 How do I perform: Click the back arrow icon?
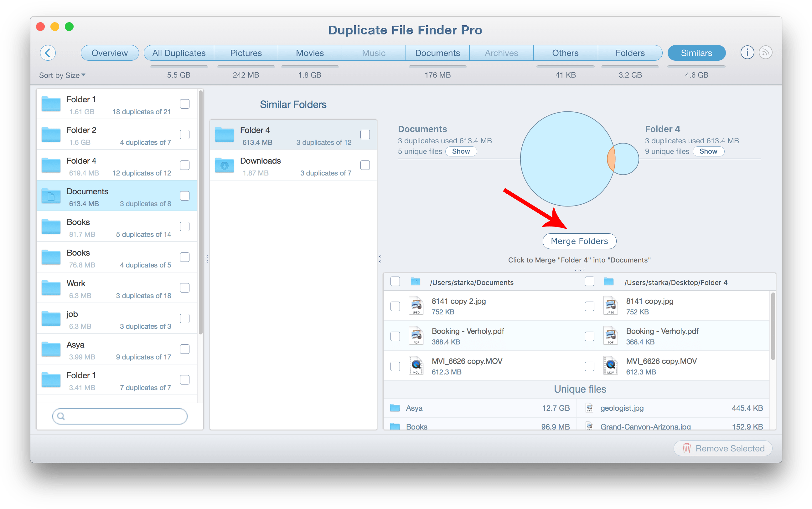48,53
